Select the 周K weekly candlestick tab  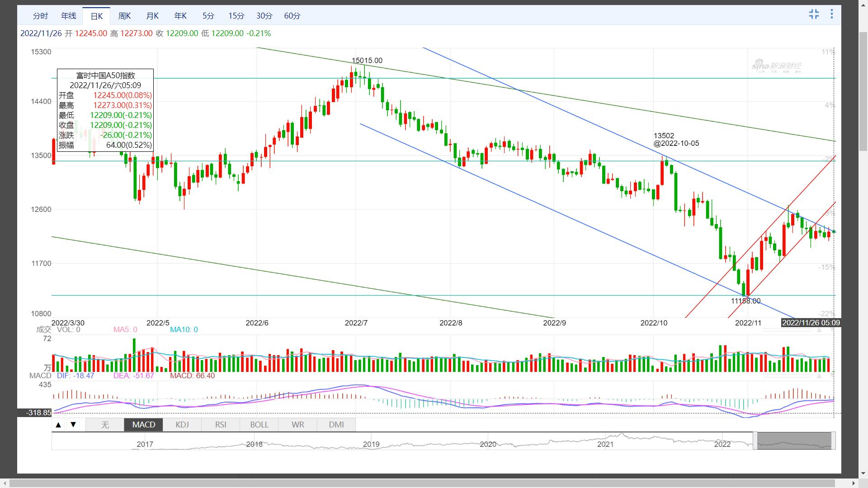(x=124, y=16)
